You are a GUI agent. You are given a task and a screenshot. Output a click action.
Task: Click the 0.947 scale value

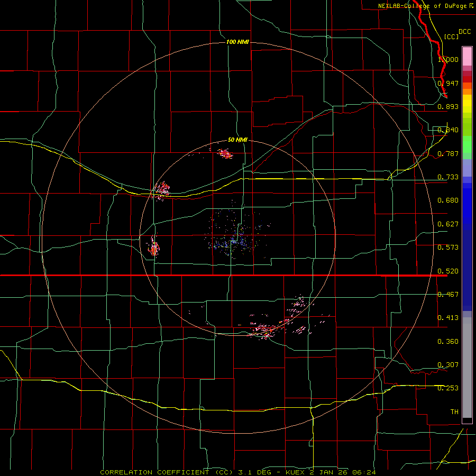click(448, 83)
